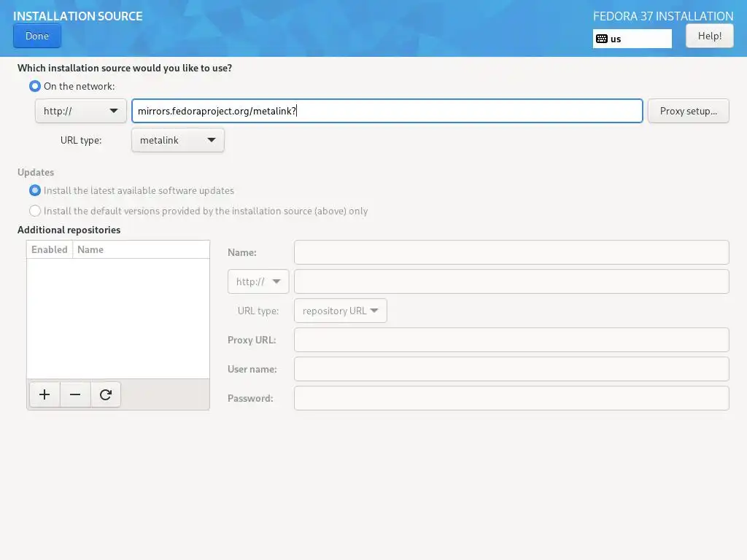
Task: Click the repository Name input field
Action: click(x=511, y=252)
